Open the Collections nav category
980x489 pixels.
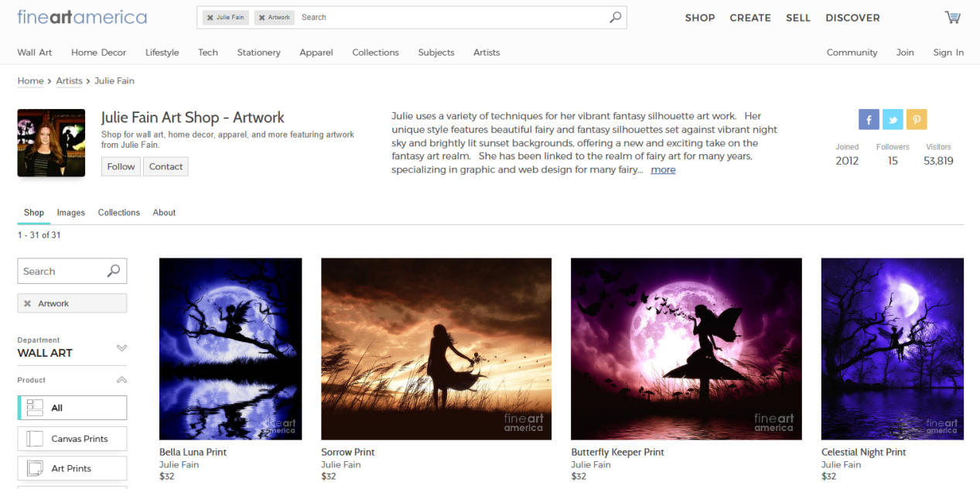click(375, 53)
